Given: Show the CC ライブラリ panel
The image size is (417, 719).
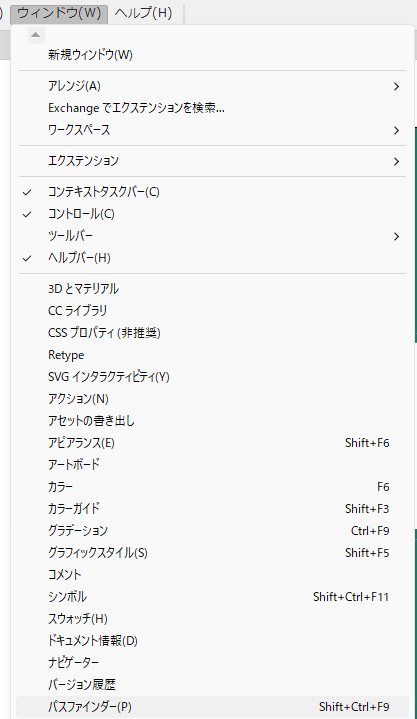Looking at the screenshot, I should pyautogui.click(x=212, y=311).
